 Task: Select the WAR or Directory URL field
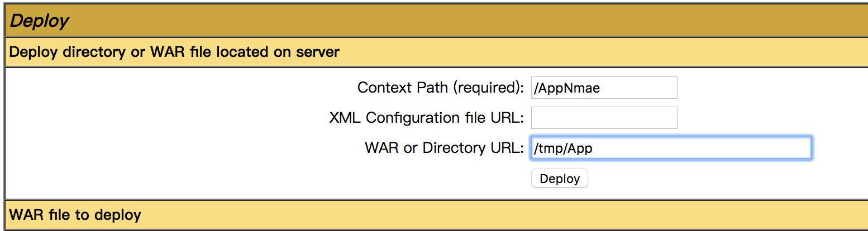[670, 148]
